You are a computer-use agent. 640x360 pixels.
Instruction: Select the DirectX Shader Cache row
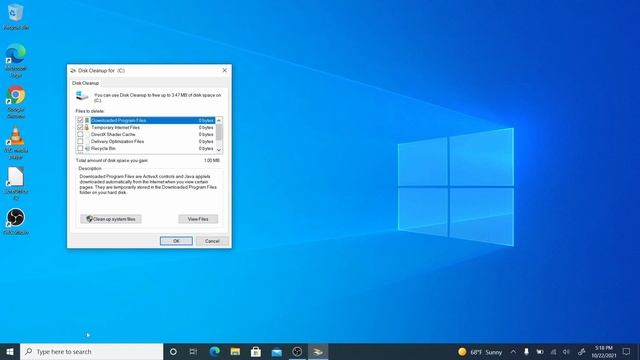[146, 134]
